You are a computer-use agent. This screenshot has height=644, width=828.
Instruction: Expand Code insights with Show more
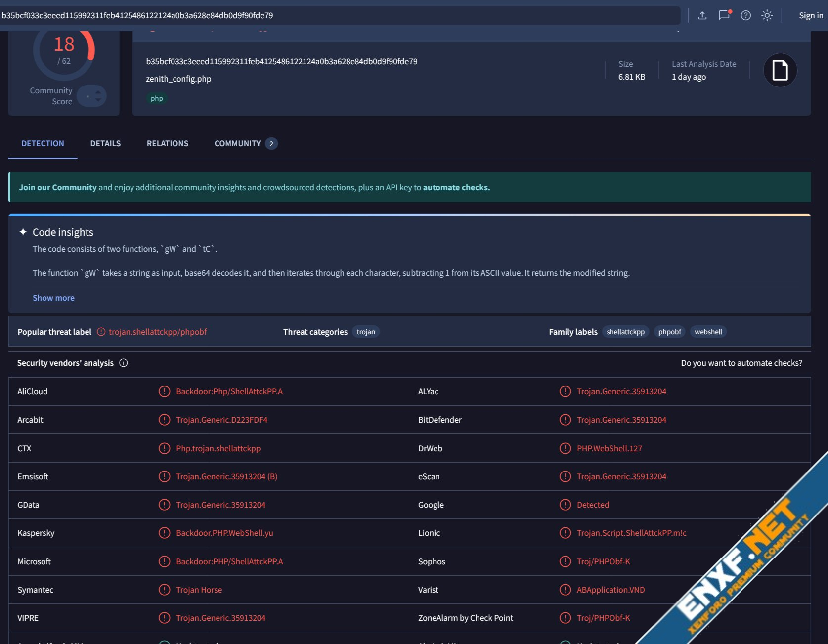[53, 298]
